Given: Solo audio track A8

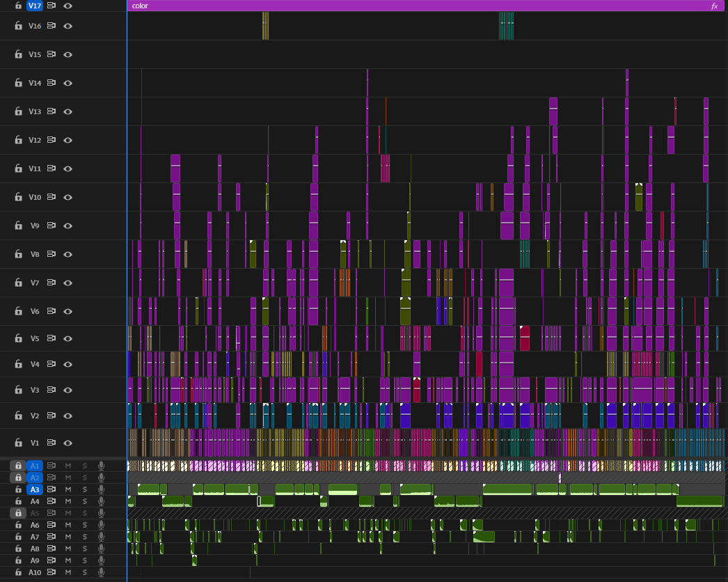Looking at the screenshot, I should [84, 549].
